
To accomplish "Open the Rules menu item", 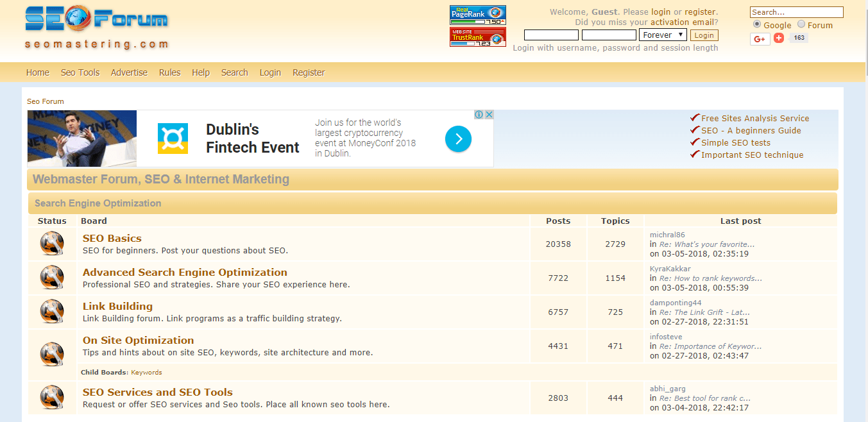I will (169, 72).
